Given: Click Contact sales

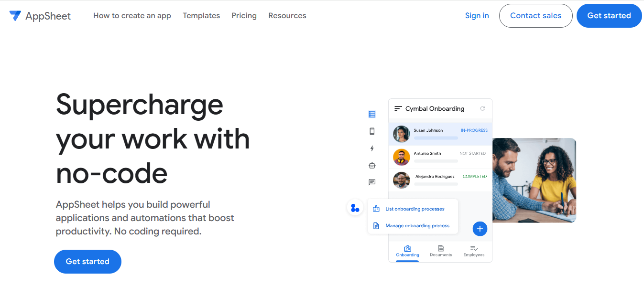Looking at the screenshot, I should 535,15.
